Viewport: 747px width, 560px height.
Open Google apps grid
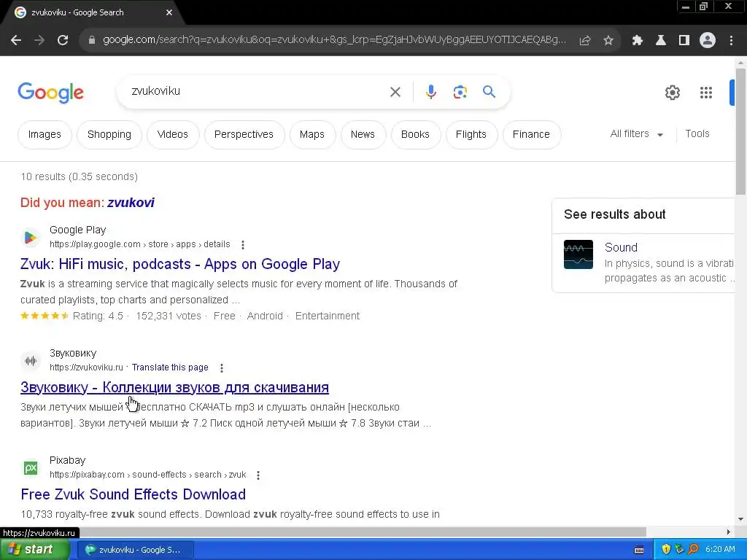click(706, 93)
